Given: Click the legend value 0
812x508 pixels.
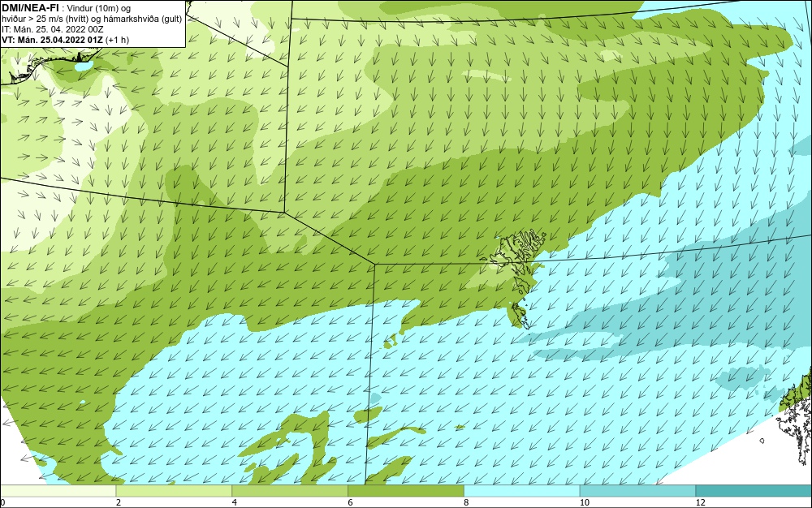Looking at the screenshot, I should (x=2, y=502).
